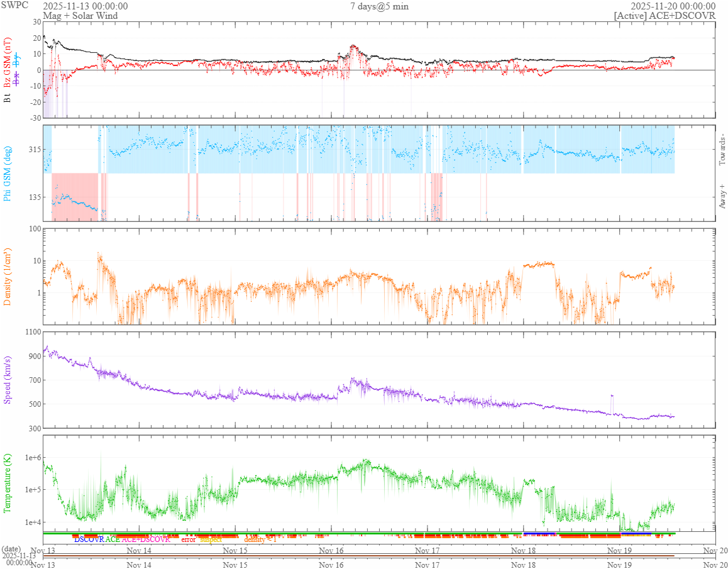This screenshot has height=569, width=728.
Task: Click the 1e+5 tick on Temperature axis
Action: pyautogui.click(x=33, y=490)
